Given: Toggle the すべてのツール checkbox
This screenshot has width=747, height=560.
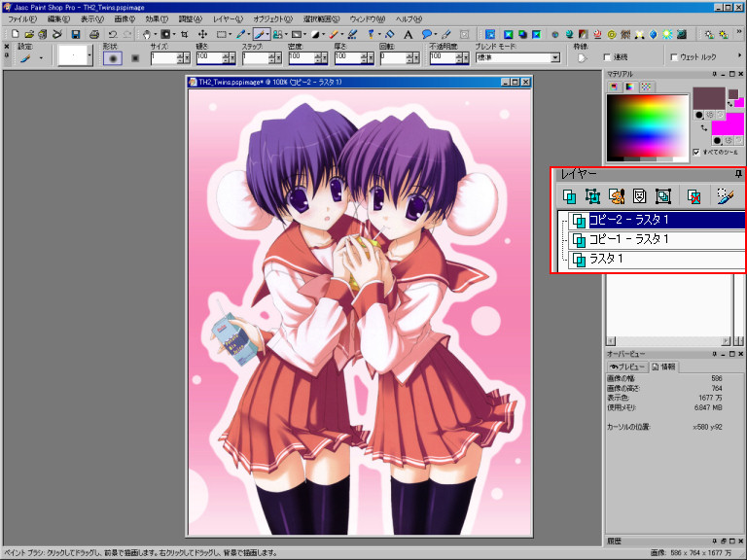Looking at the screenshot, I should (696, 152).
